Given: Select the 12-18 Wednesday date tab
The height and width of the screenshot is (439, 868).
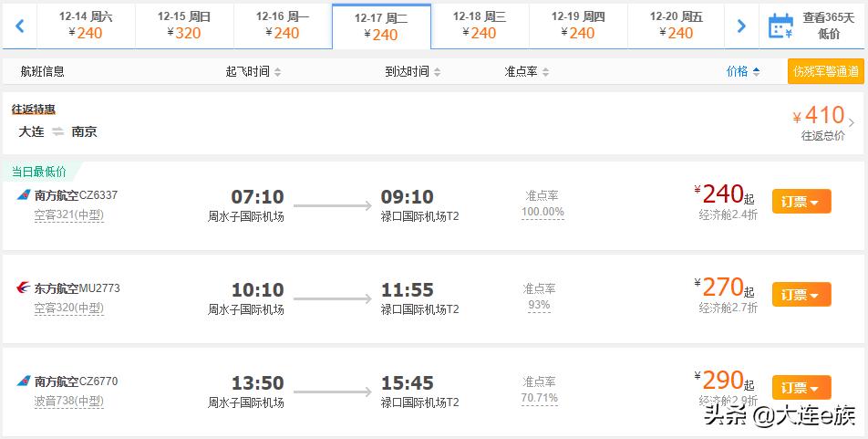Looking at the screenshot, I should tap(480, 26).
